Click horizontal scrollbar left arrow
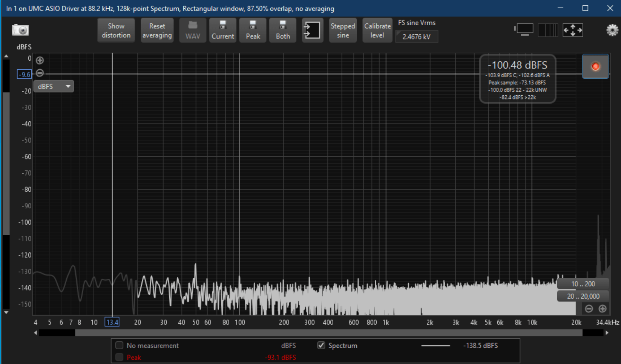 tap(35, 333)
